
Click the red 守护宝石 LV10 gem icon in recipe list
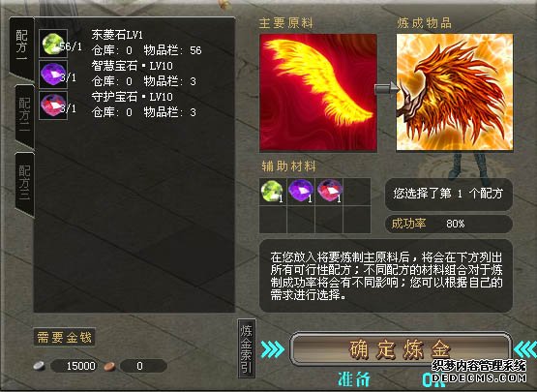(53, 106)
